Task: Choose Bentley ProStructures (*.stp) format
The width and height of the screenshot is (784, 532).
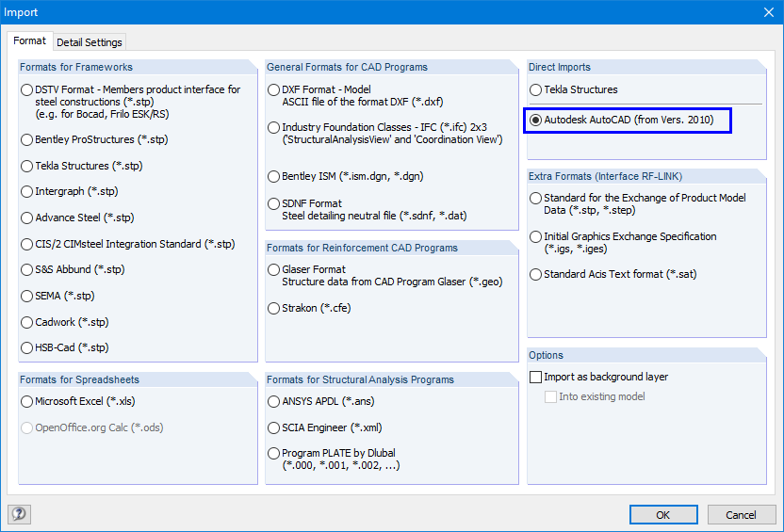Action: click(27, 139)
